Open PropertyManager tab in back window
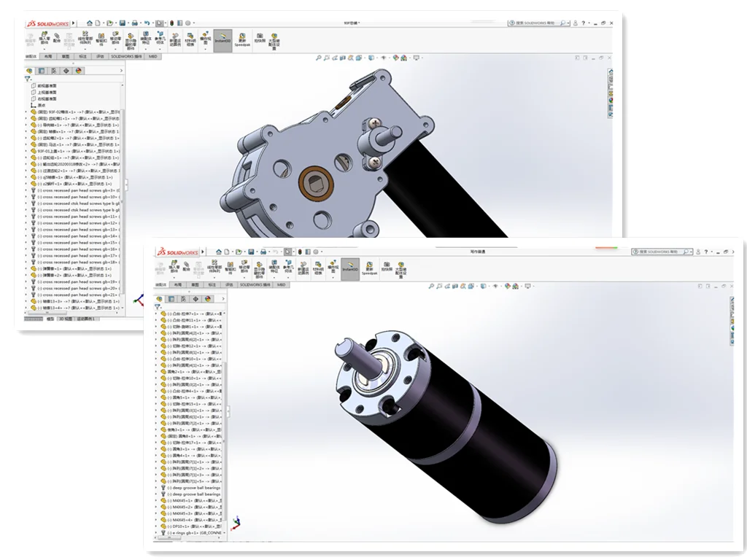This screenshot has height=560, width=747. click(x=42, y=71)
